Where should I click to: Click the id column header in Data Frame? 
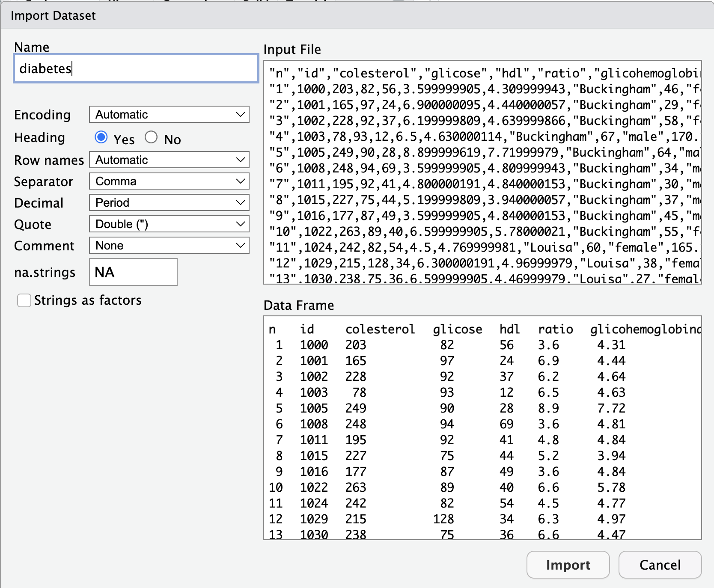(307, 329)
